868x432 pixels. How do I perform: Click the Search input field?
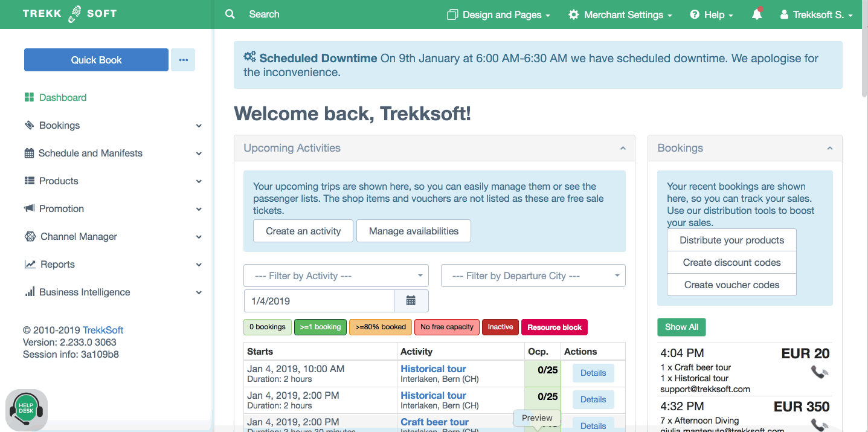point(264,14)
